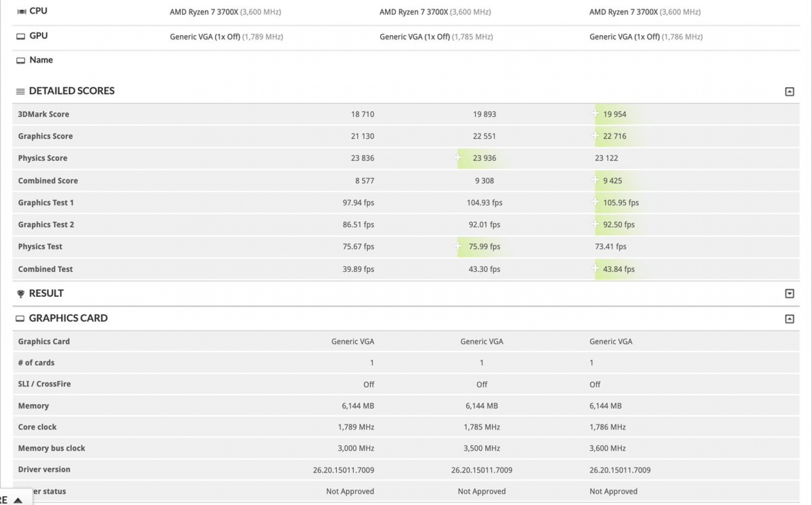Expand the Result section
This screenshot has width=812, height=505.
[789, 293]
